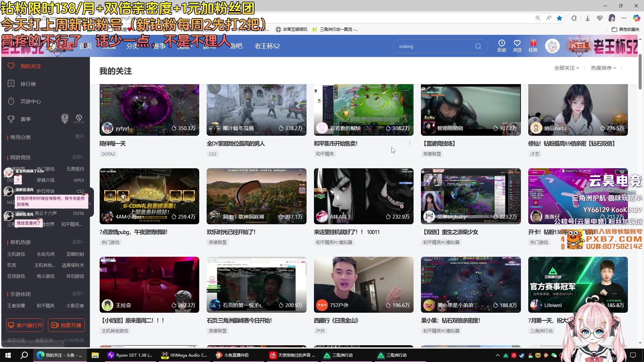Open 4AM小海xx's PUBG stream thumbnail
The width and height of the screenshot is (644, 362).
[149, 196]
